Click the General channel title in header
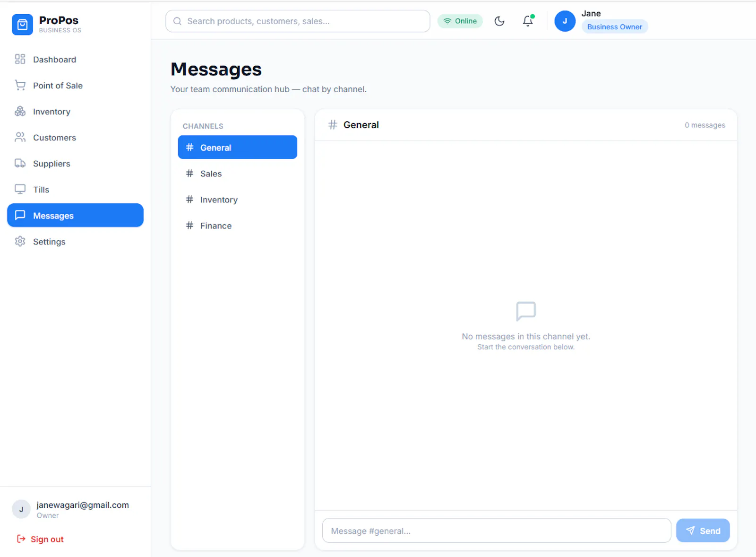Viewport: 756px width, 557px height. coord(361,125)
